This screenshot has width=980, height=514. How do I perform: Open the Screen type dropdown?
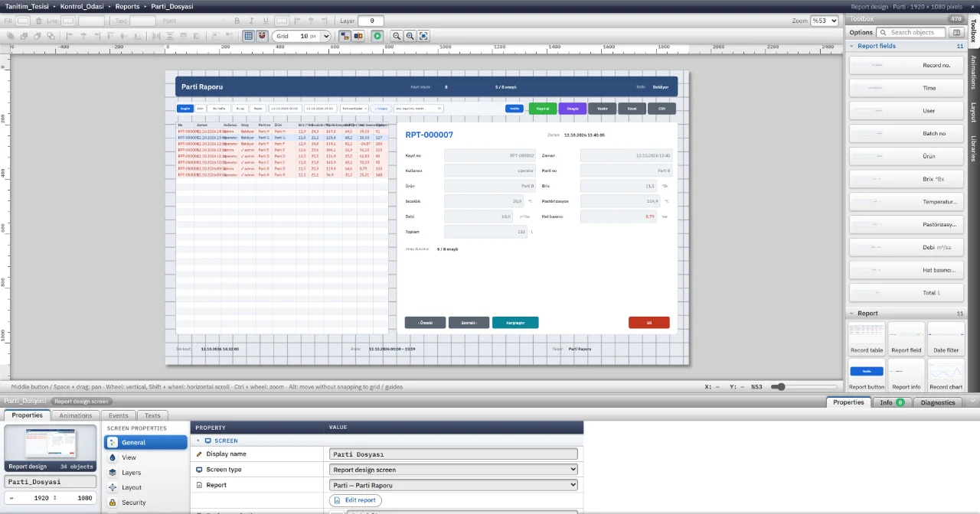[453, 470]
